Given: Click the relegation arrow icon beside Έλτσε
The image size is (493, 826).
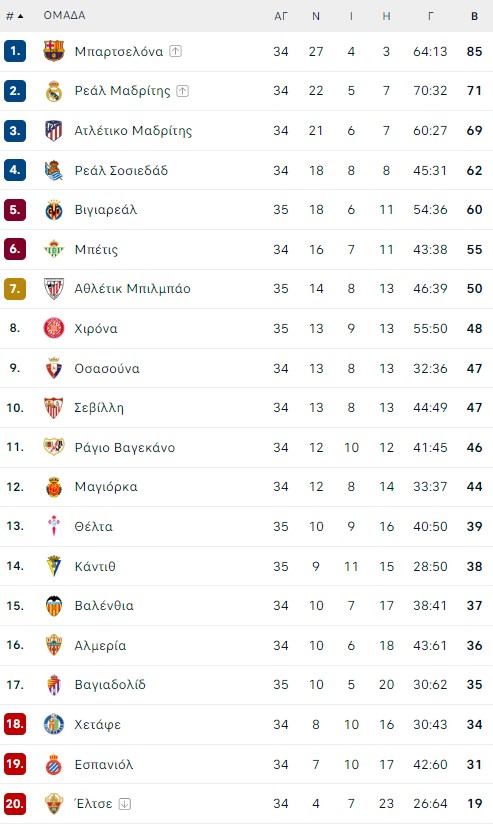Looking at the screenshot, I should (125, 804).
